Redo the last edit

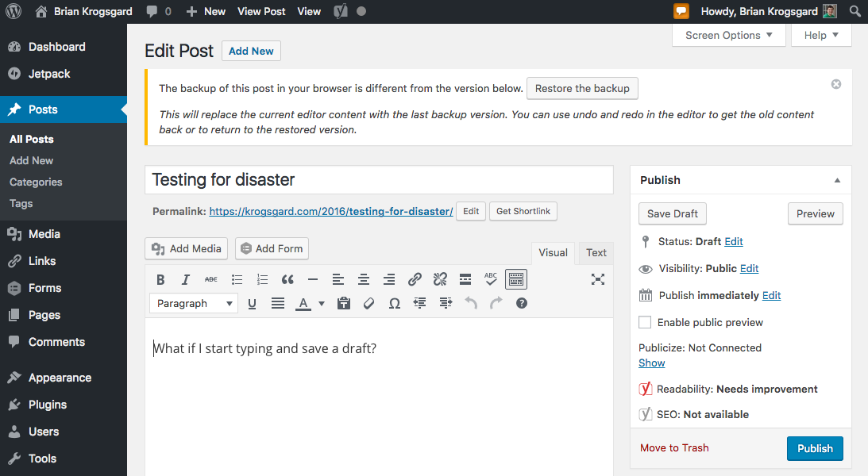click(496, 304)
